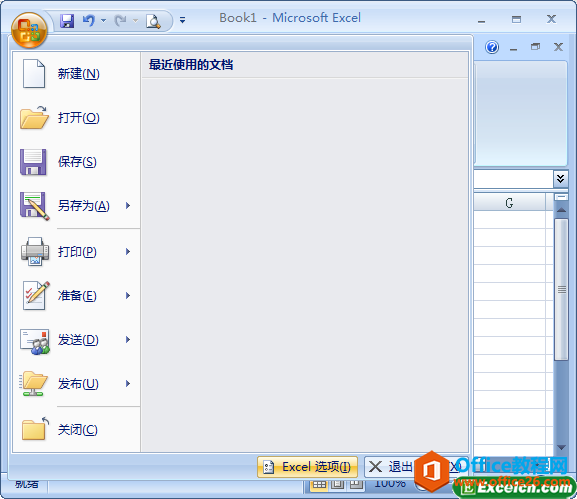Click the network folder icon for 发布
577x499 pixels.
point(33,383)
